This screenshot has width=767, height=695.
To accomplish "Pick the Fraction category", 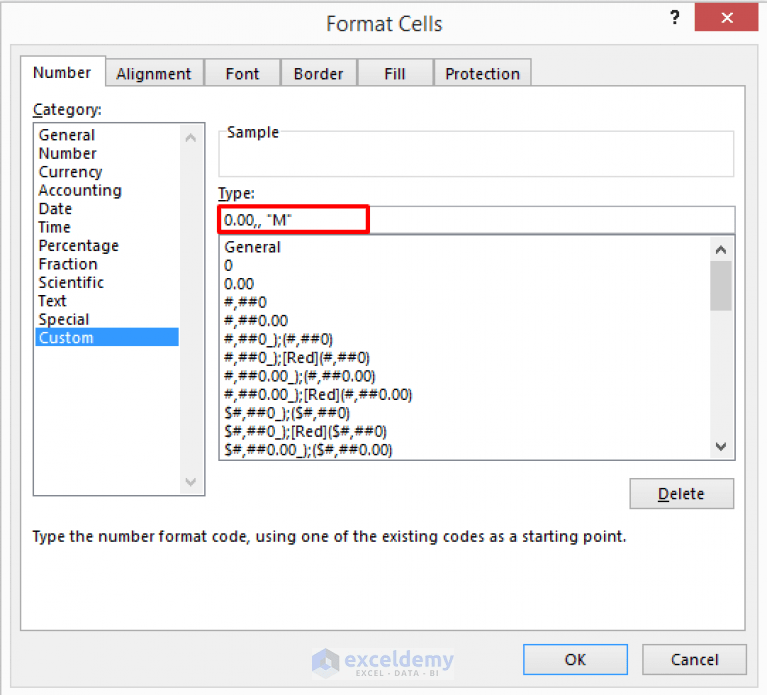I will tap(107, 264).
